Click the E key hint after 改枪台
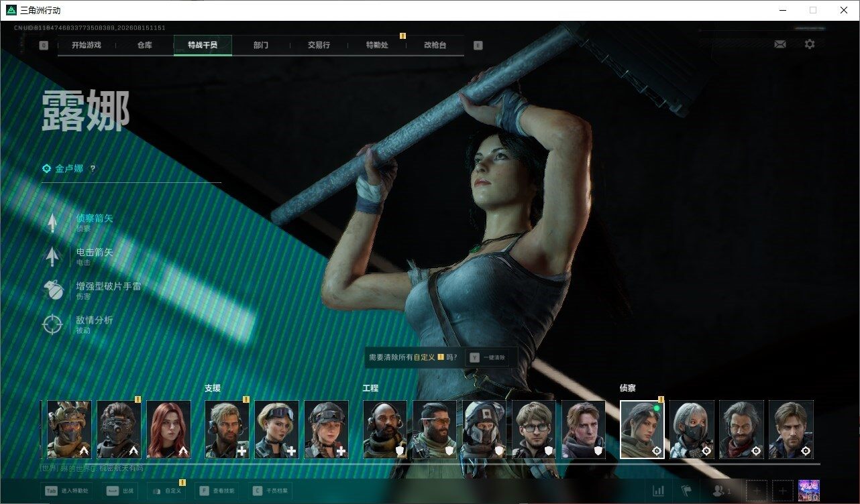Viewport: 860px width, 504px height. point(478,46)
